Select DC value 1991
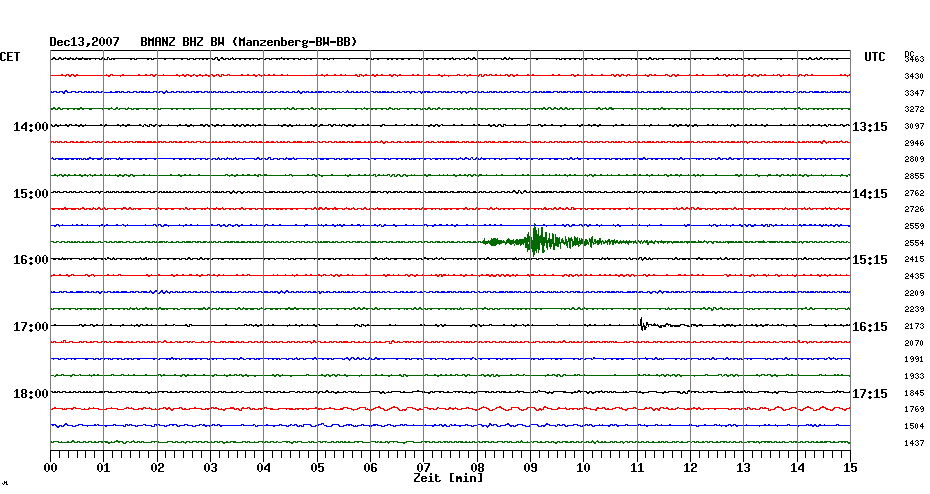The height and width of the screenshot is (494, 930). coord(914,359)
